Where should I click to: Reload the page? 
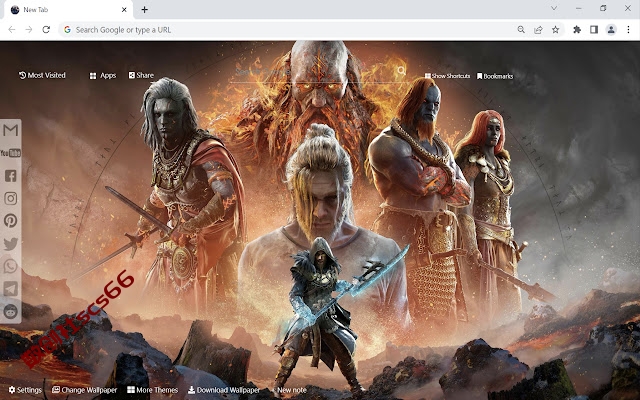pyautogui.click(x=46, y=29)
